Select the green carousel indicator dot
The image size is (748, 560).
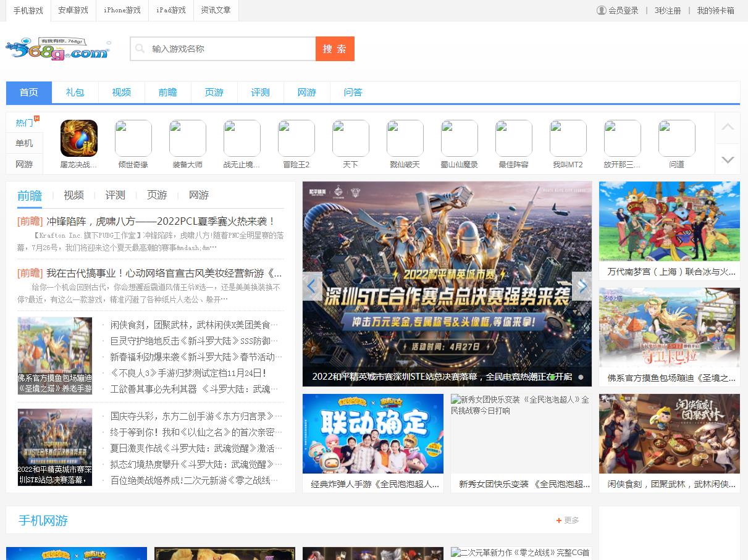[x=552, y=377]
